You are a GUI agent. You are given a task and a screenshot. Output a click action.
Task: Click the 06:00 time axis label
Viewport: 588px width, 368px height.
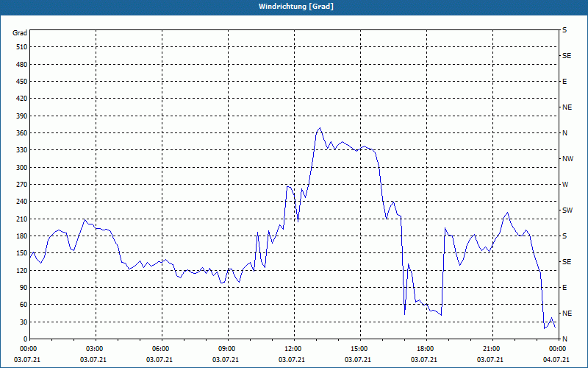(162, 349)
